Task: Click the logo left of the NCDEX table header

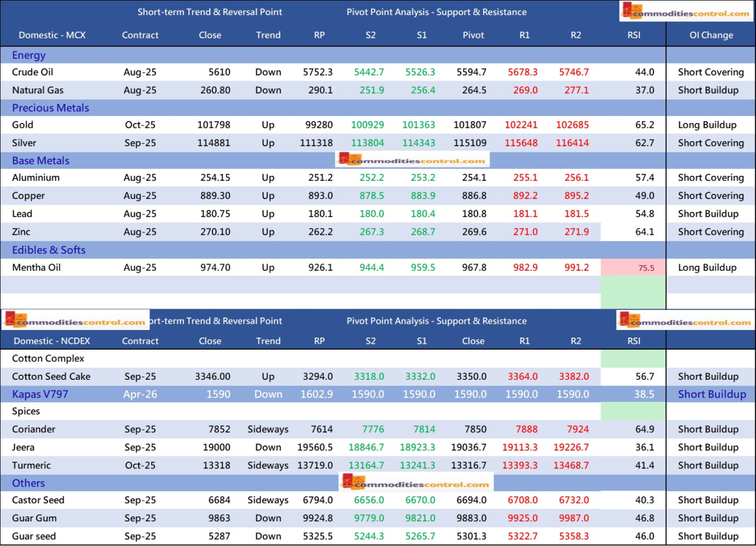Action: pos(75,321)
